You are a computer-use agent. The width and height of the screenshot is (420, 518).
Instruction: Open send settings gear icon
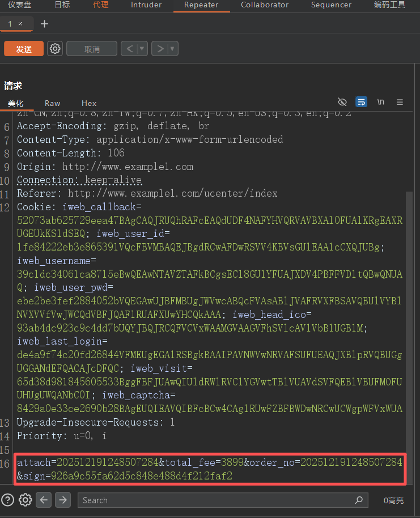coord(55,49)
